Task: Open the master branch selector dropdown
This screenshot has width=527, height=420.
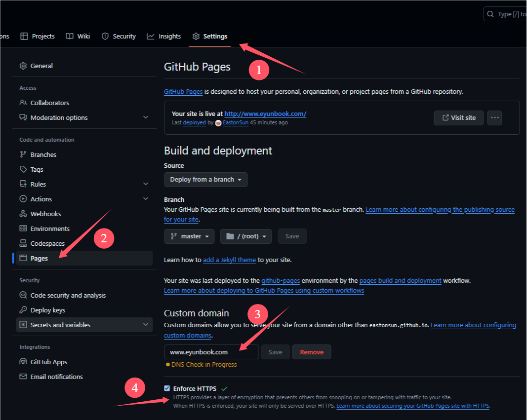Action: (x=189, y=236)
